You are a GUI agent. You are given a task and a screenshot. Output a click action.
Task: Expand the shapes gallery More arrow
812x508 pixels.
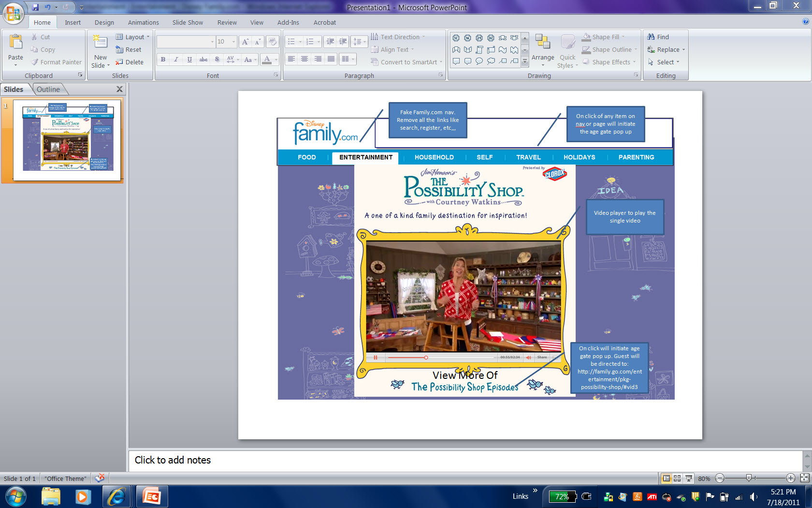525,62
